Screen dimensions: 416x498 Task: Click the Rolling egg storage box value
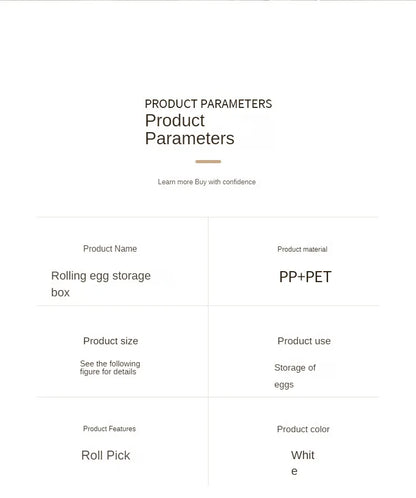(101, 284)
